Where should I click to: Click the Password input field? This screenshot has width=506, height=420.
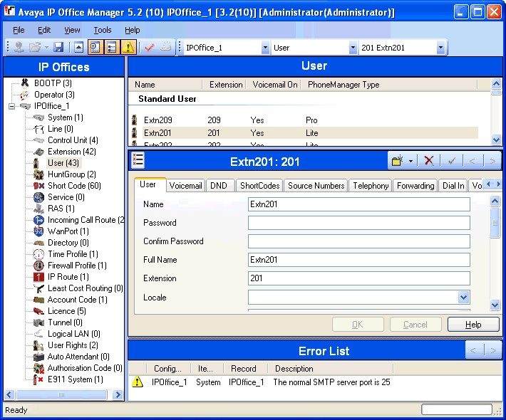(x=359, y=223)
